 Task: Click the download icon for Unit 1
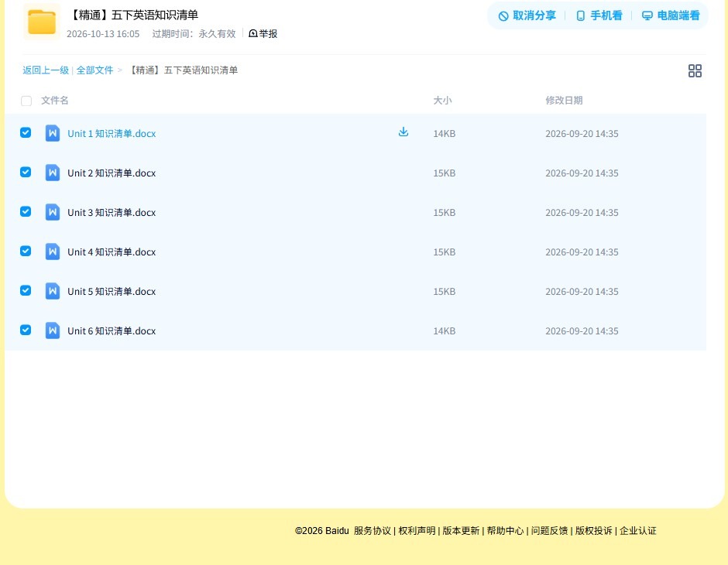coord(403,132)
